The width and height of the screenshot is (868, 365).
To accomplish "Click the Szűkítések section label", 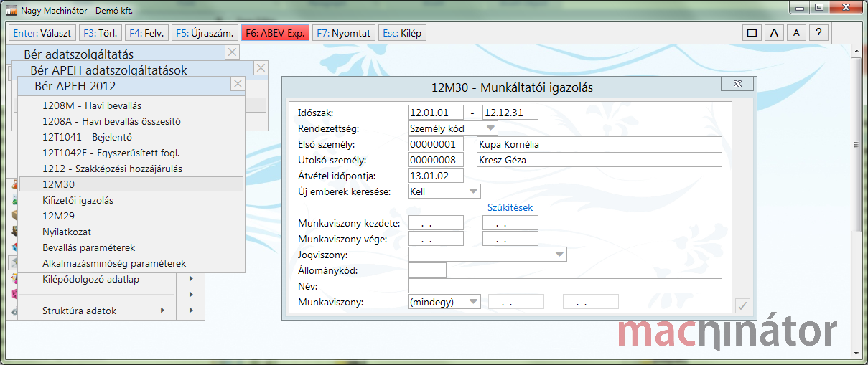I will (510, 207).
